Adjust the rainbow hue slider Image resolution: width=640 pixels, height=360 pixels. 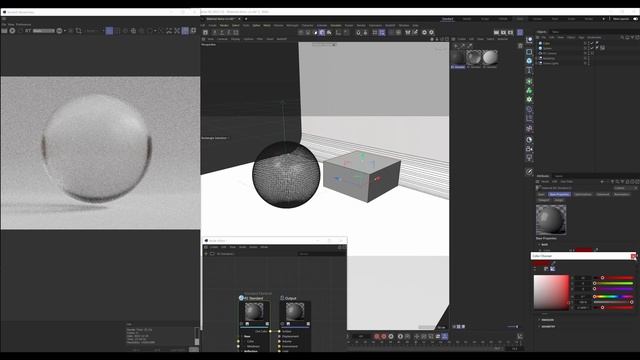[613, 296]
